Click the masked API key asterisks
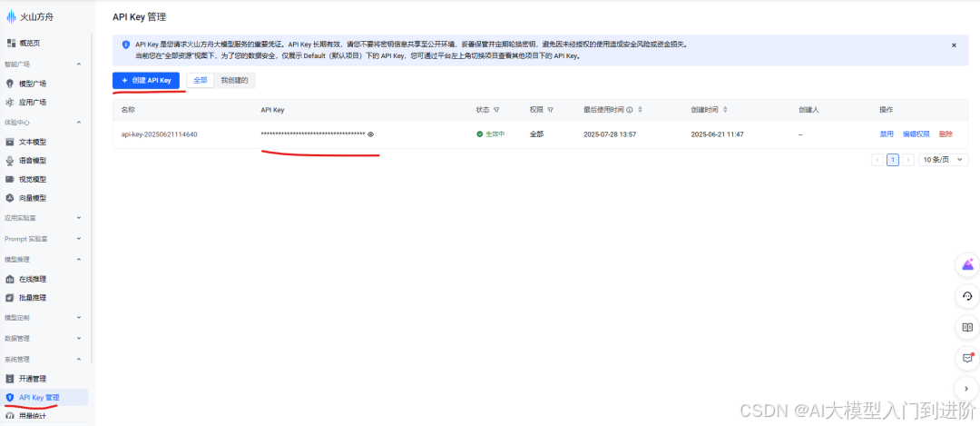Image resolution: width=980 pixels, height=426 pixels. (313, 134)
